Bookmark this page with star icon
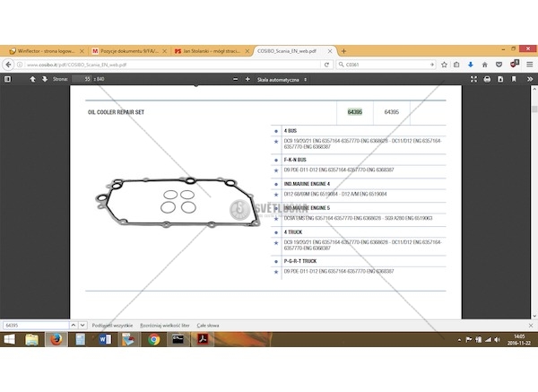 click(x=446, y=65)
